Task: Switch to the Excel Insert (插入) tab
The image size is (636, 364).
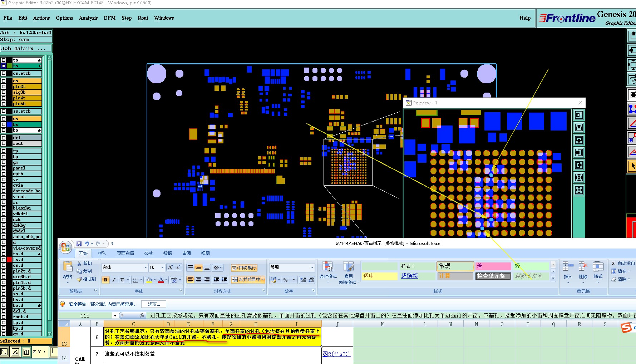Action: tap(102, 253)
